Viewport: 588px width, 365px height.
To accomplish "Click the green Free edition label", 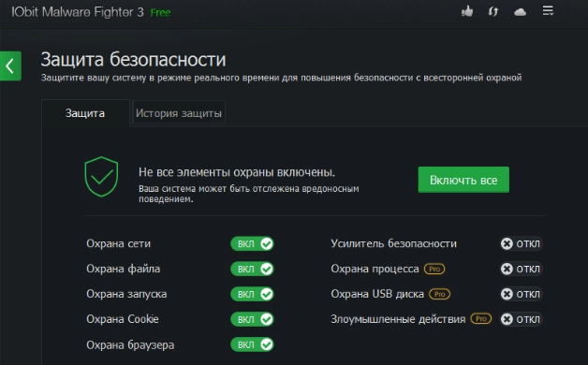I will pos(160,13).
